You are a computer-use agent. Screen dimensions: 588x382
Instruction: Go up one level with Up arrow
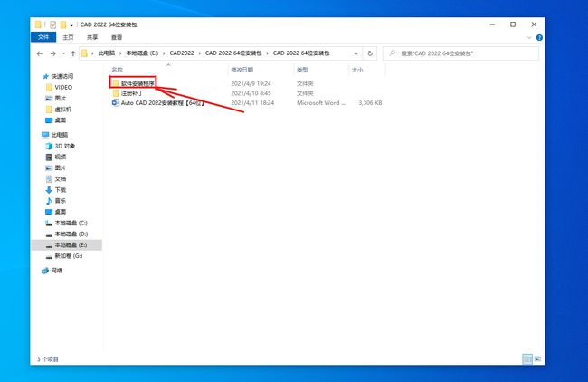(x=73, y=53)
